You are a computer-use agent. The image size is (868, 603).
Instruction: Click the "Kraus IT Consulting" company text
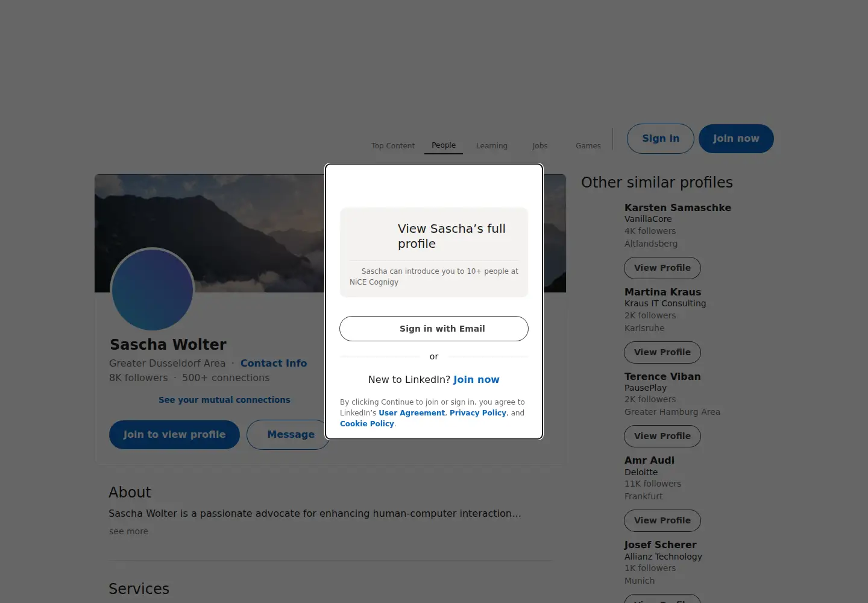click(x=665, y=303)
